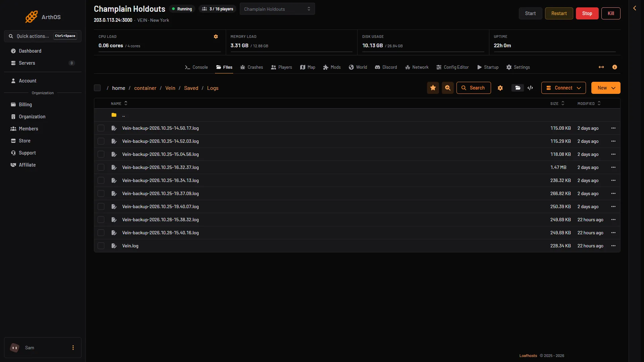
Task: Click the favorites star icon in file toolbar
Action: (433, 88)
